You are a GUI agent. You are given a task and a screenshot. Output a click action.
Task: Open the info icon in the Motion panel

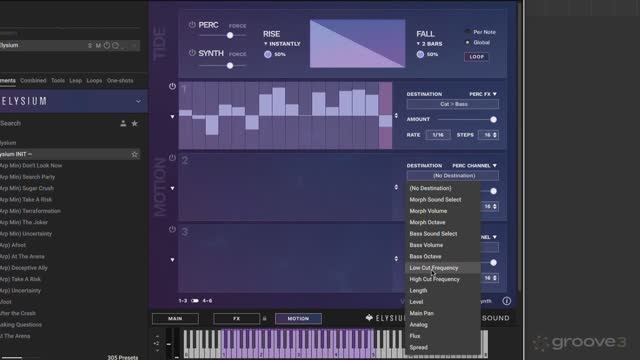[x=507, y=301]
